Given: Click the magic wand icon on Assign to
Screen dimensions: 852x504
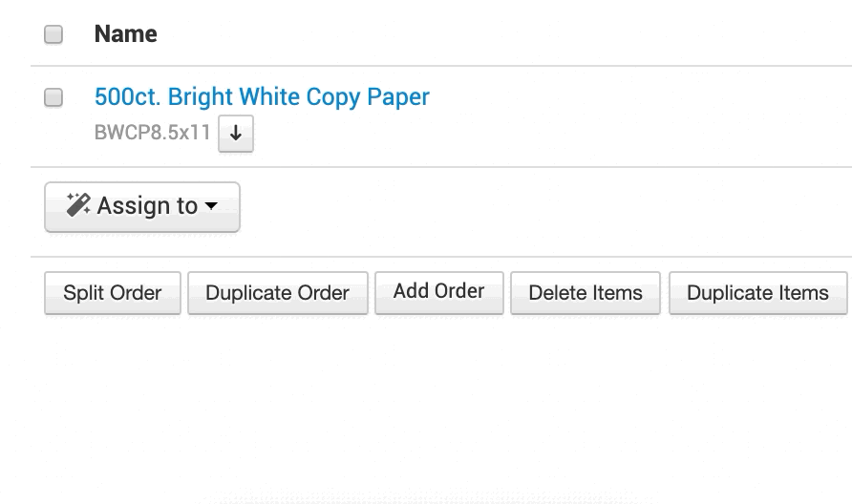Looking at the screenshot, I should pyautogui.click(x=78, y=205).
